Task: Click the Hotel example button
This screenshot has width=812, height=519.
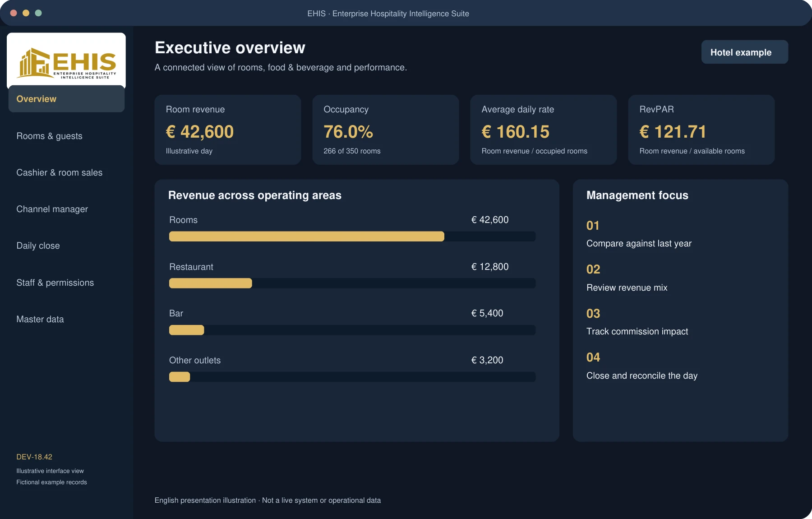Action: point(744,52)
